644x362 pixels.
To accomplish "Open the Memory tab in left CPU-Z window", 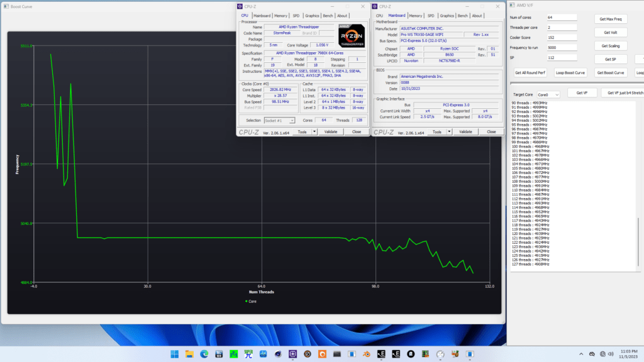I will 281,16.
